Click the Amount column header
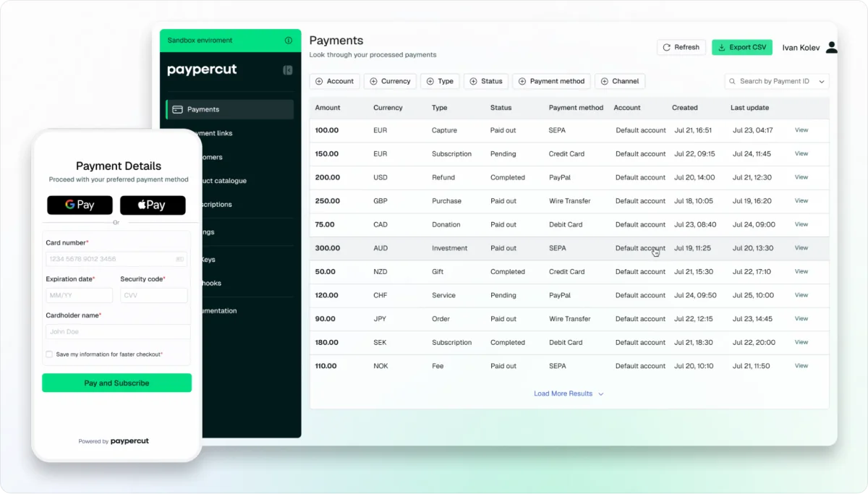 (328, 108)
